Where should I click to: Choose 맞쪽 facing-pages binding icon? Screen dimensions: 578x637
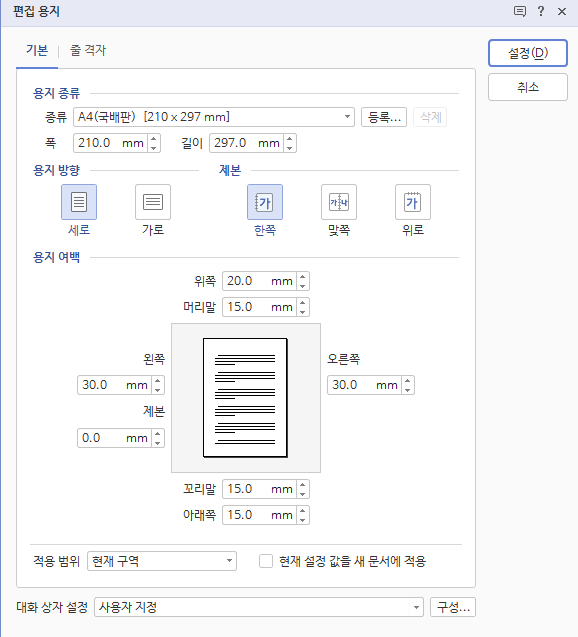click(x=339, y=202)
